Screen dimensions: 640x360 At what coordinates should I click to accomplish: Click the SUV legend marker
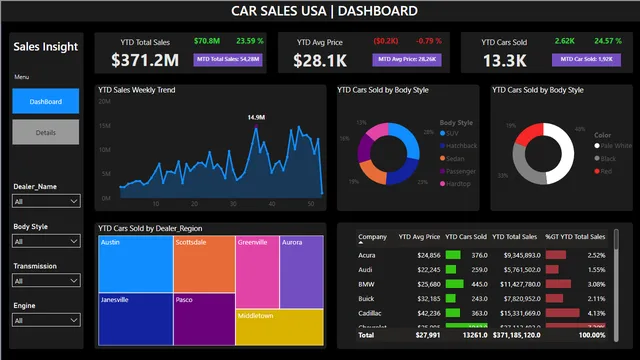tap(442, 133)
